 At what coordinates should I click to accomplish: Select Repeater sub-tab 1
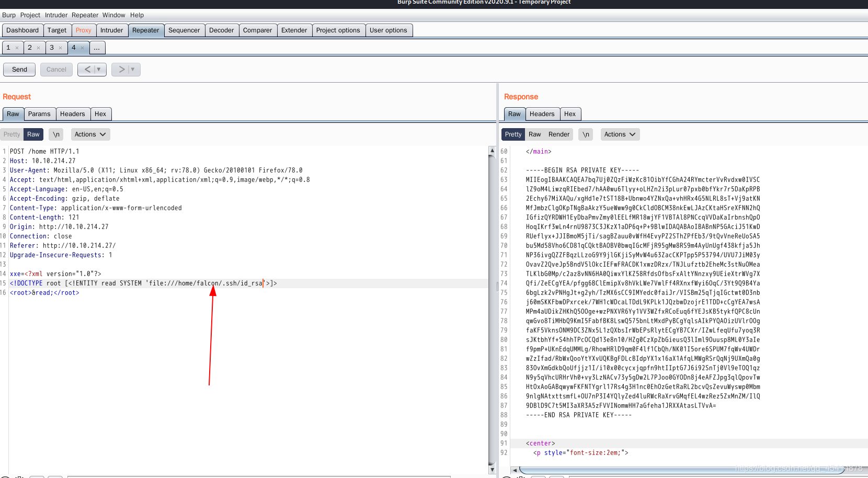click(8, 48)
